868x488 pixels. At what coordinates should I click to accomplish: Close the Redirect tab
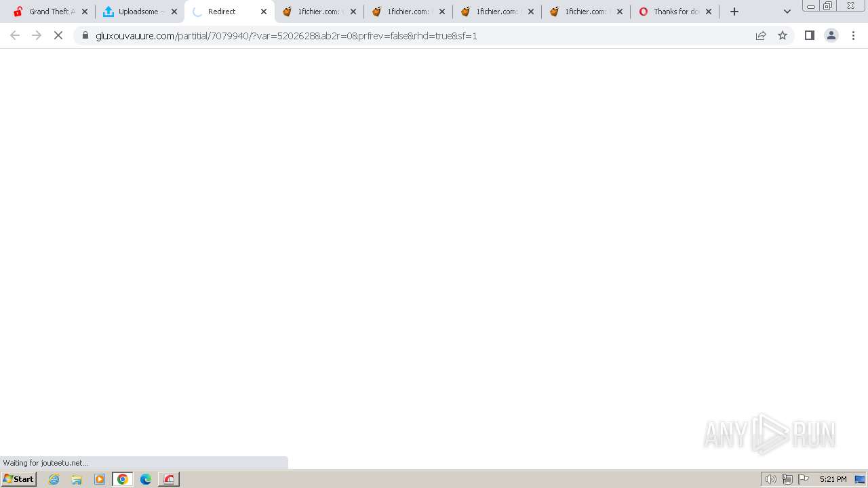[x=264, y=12]
